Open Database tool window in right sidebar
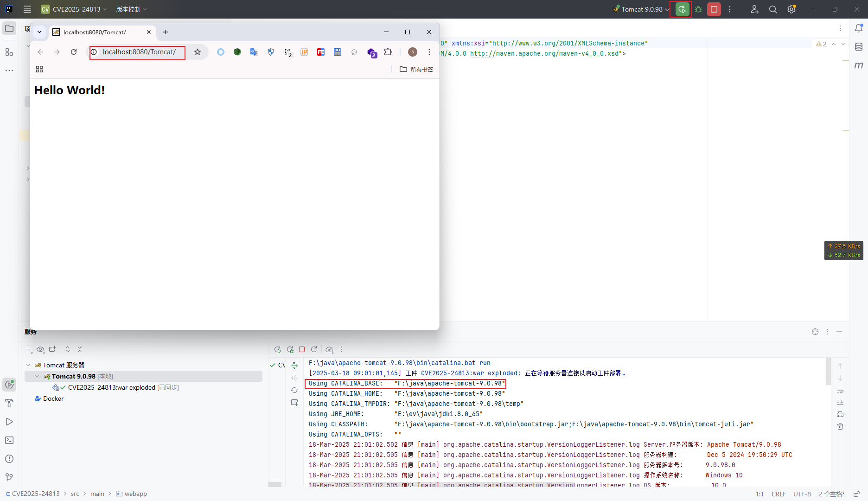This screenshot has height=501, width=868. 859,47
